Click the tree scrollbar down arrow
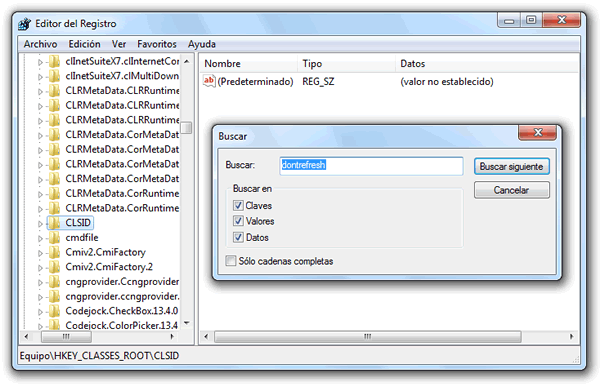 pyautogui.click(x=186, y=323)
